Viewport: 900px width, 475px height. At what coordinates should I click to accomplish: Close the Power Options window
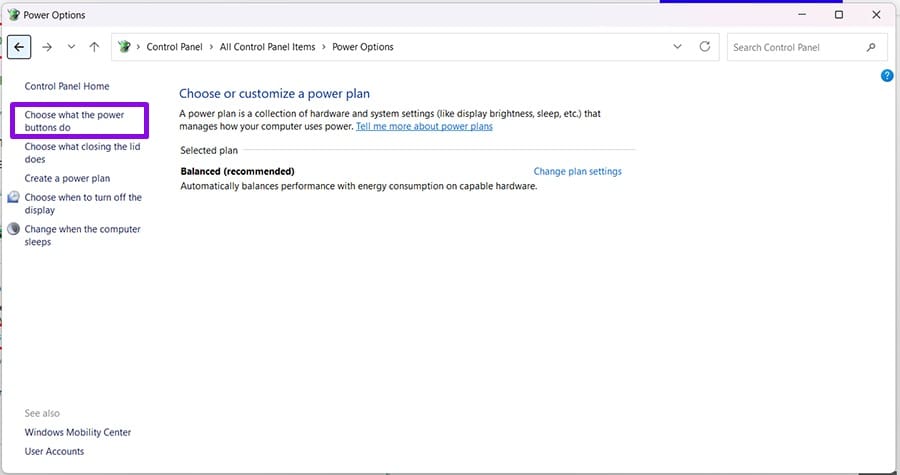click(876, 14)
